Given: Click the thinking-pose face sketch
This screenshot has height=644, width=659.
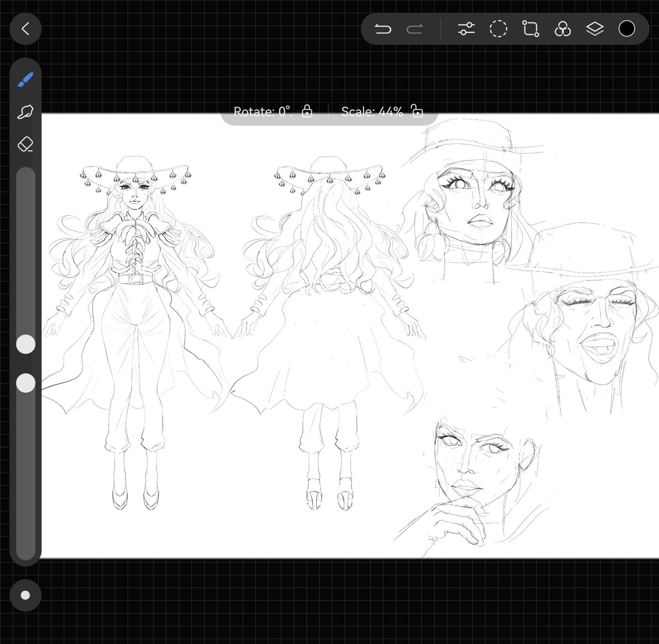Looking at the screenshot, I should coord(472,486).
